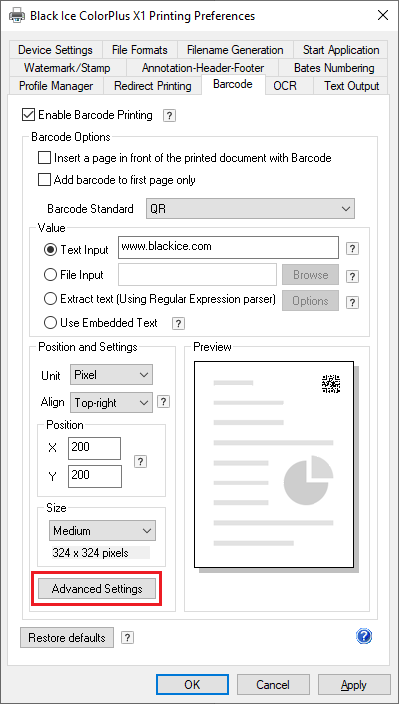Open the Watermark/Stamp tab
This screenshot has height=704, width=399.
point(67,68)
